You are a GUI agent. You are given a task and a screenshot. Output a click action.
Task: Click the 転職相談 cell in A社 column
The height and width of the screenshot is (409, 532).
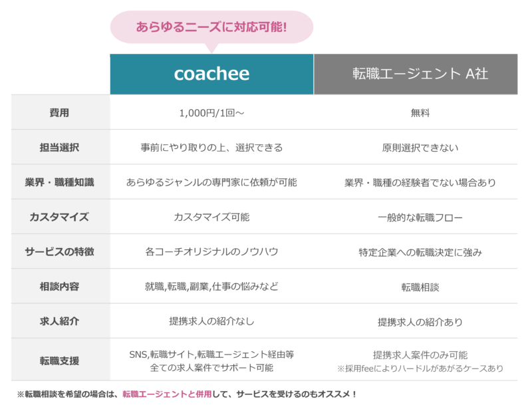(x=420, y=287)
